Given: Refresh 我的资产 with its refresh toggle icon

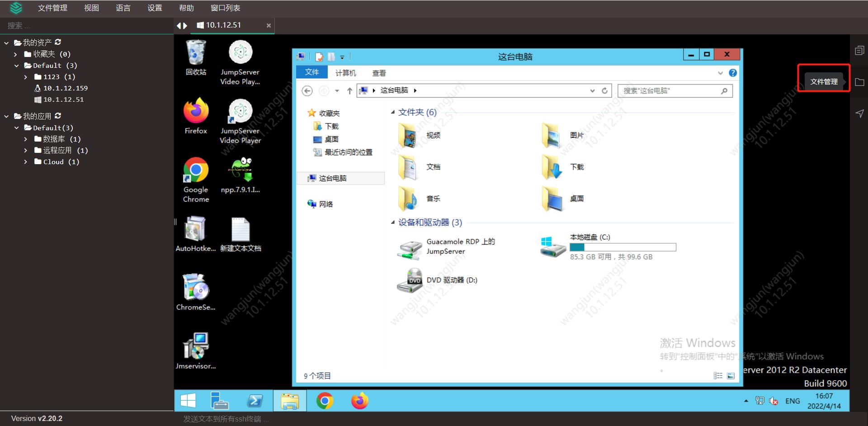Looking at the screenshot, I should 58,42.
